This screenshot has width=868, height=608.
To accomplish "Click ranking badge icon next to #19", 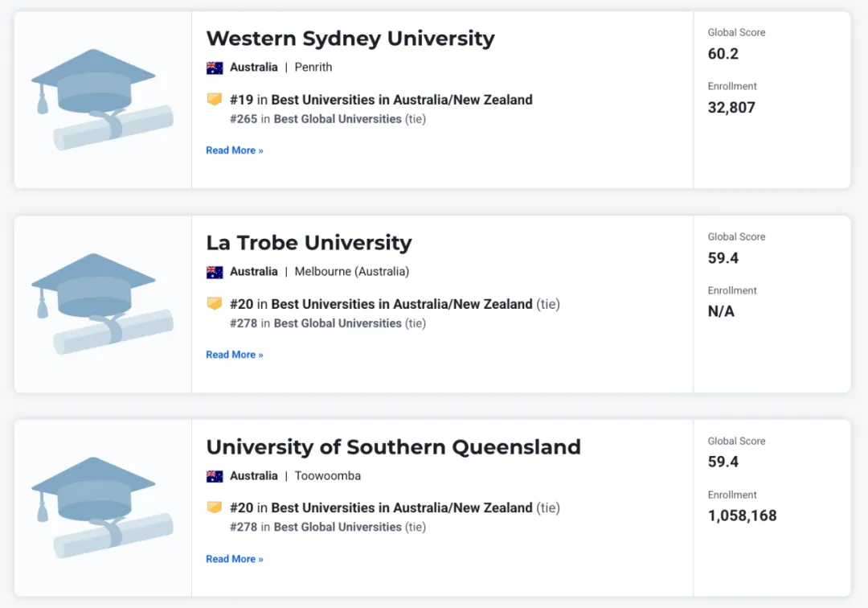I will click(x=215, y=99).
